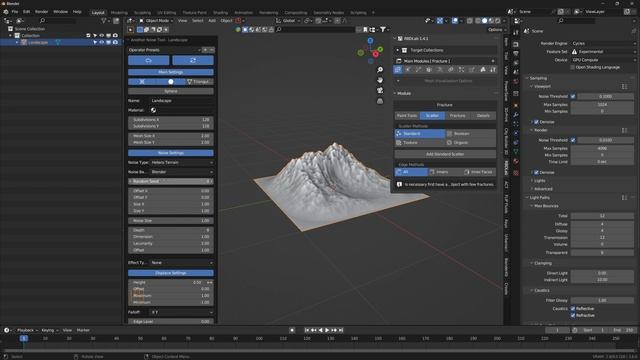Click the info icon beside fracture message
640x360 pixels.
click(x=399, y=184)
